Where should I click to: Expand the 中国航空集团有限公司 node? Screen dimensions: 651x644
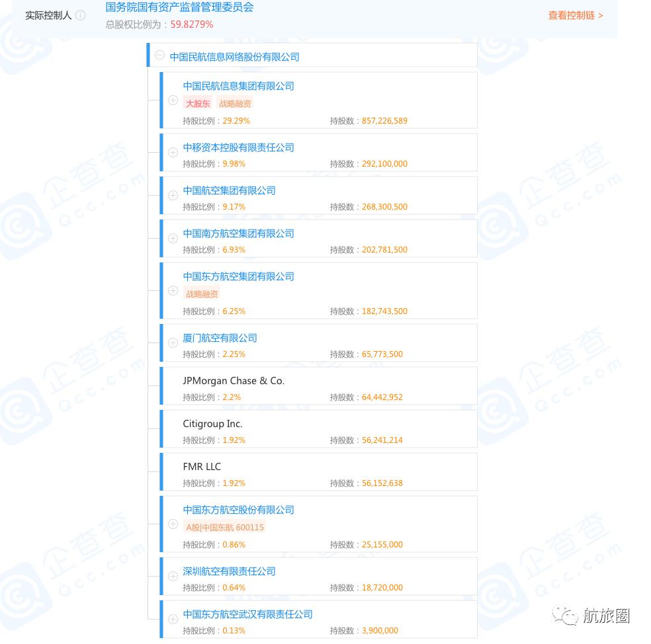pos(173,195)
